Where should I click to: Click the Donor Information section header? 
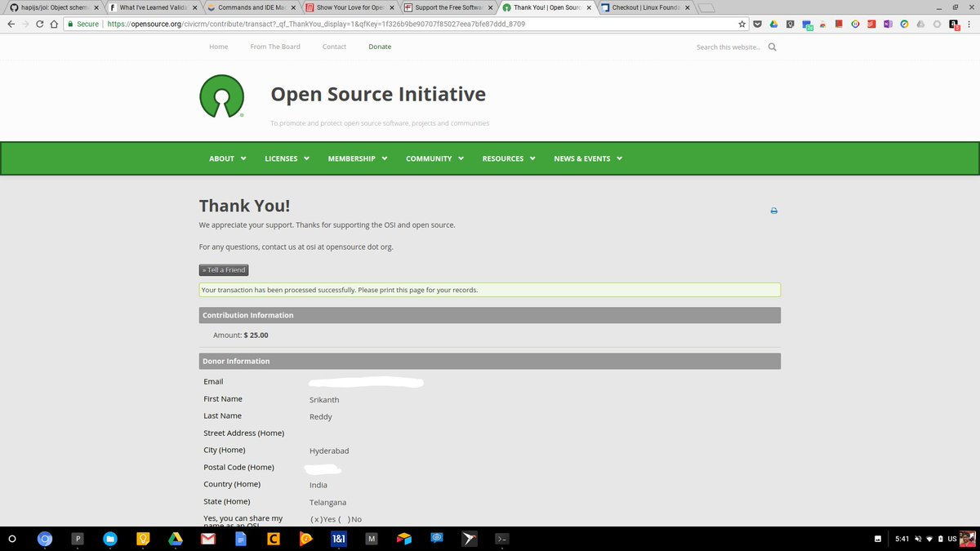click(x=490, y=361)
